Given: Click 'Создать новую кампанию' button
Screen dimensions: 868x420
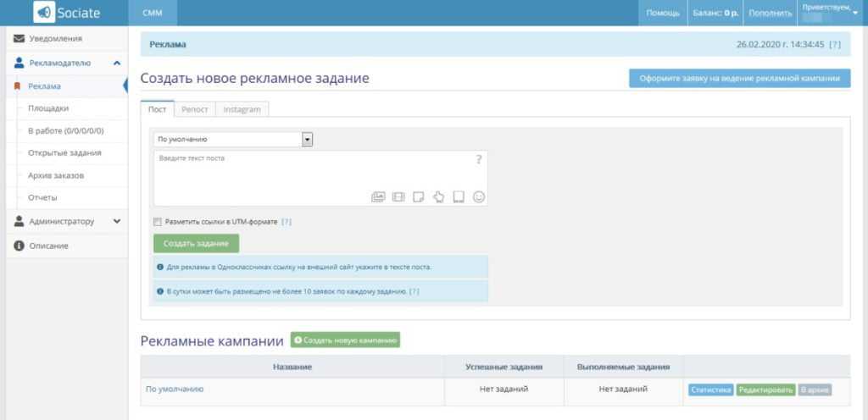Looking at the screenshot, I should (345, 340).
